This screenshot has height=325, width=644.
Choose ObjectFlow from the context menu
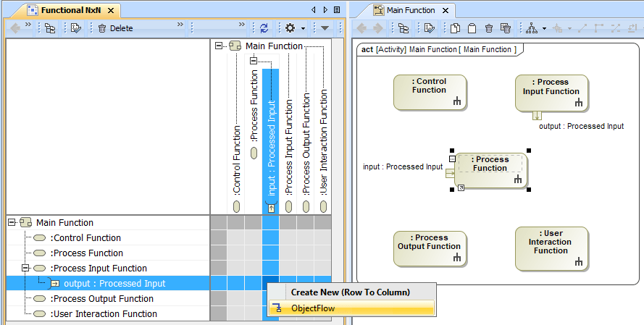pos(352,308)
